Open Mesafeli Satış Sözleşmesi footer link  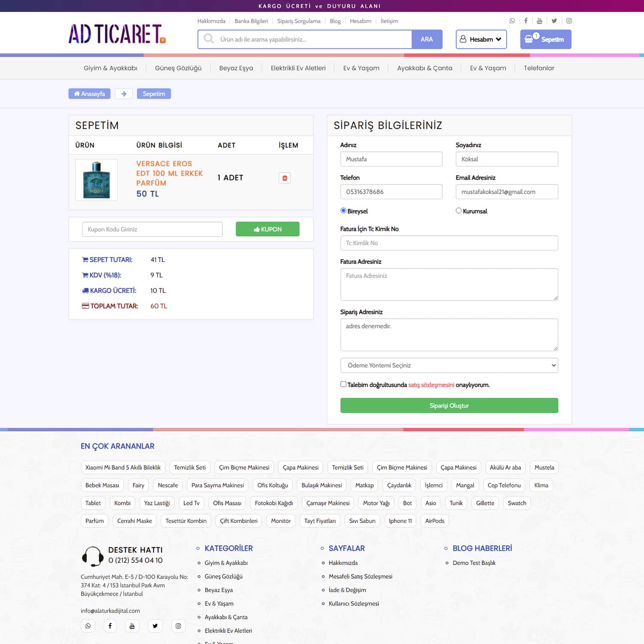click(361, 577)
